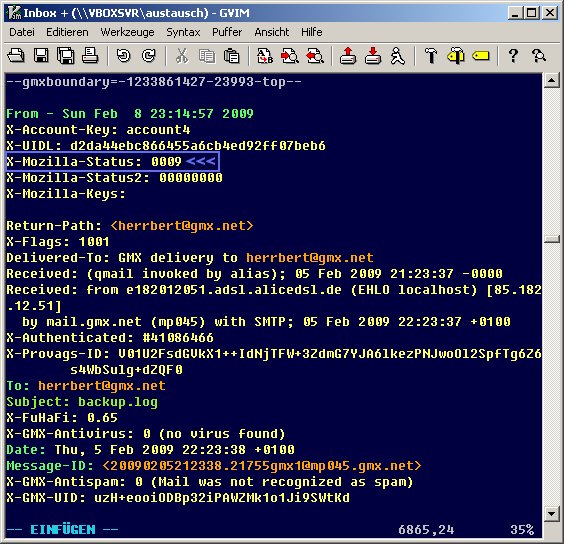Image resolution: width=564 pixels, height=544 pixels.
Task: Open help via the question mark icon
Action: [513, 56]
